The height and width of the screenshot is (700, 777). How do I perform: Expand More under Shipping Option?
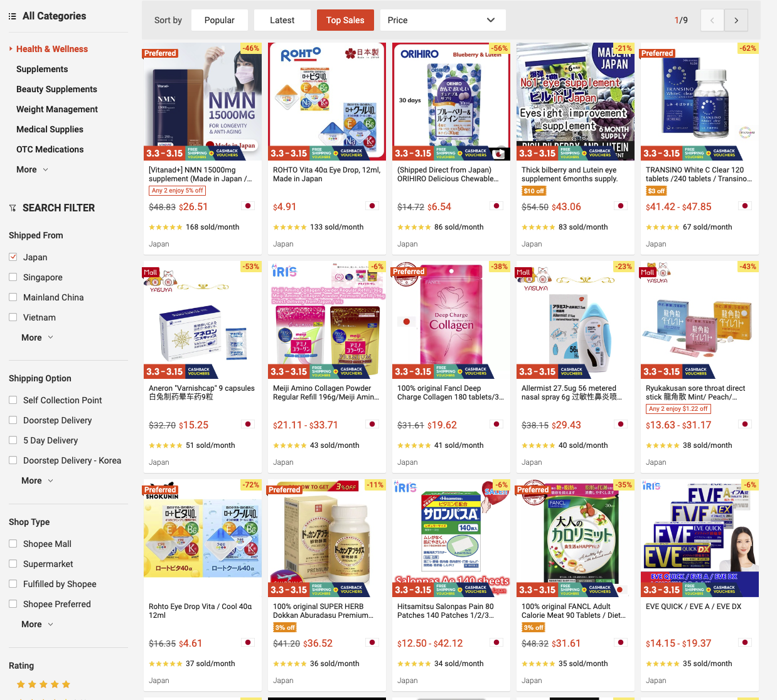37,480
